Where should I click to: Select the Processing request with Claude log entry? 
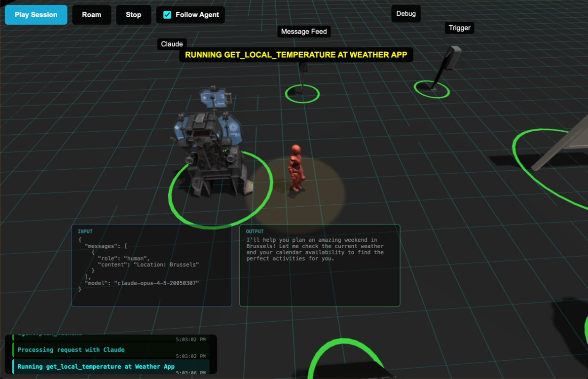(x=111, y=350)
